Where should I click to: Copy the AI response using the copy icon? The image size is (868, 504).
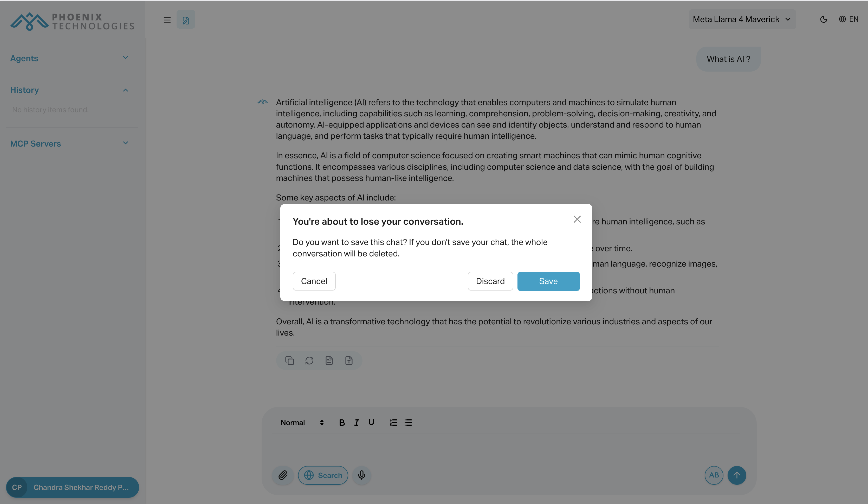[x=290, y=360]
